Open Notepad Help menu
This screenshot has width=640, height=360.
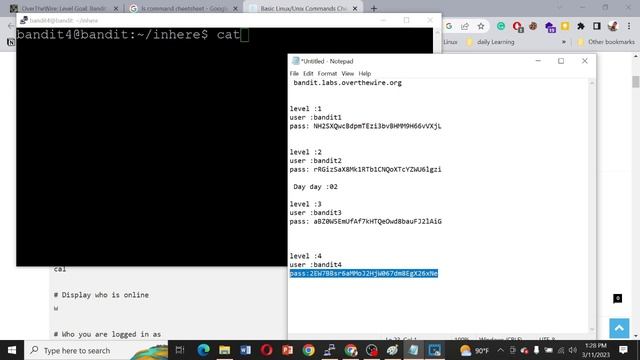(364, 73)
